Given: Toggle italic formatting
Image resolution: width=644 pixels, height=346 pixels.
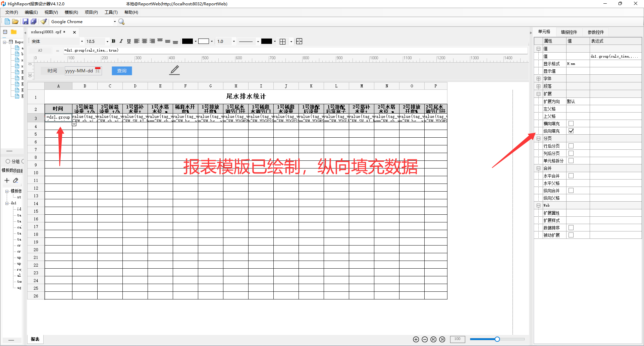Looking at the screenshot, I should [121, 41].
